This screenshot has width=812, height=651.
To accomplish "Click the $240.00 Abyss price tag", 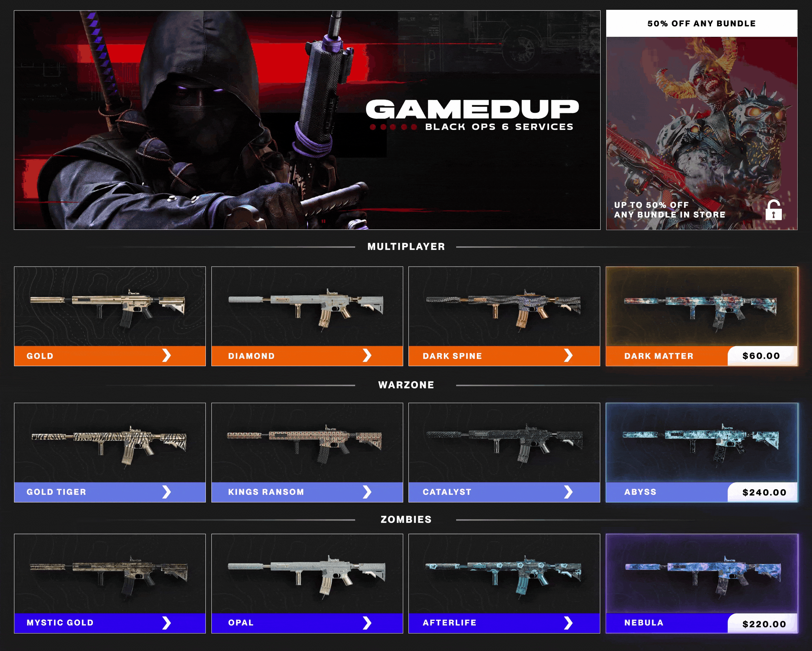I will pyautogui.click(x=762, y=492).
